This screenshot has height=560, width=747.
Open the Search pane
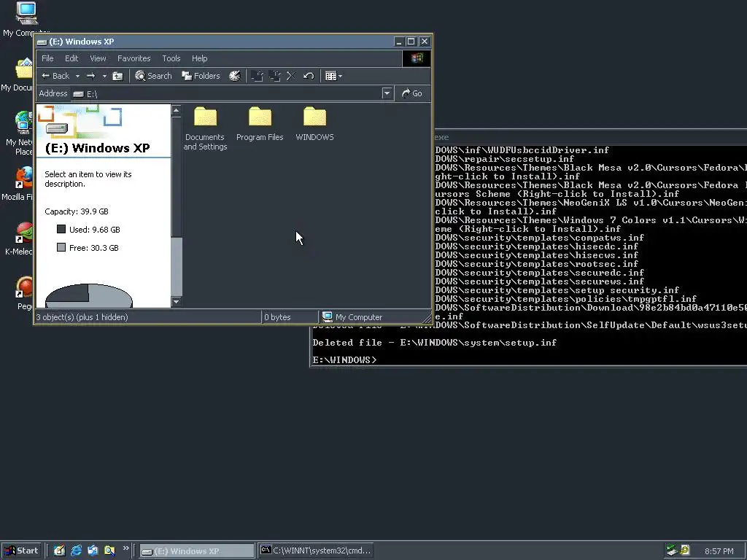[x=153, y=76]
